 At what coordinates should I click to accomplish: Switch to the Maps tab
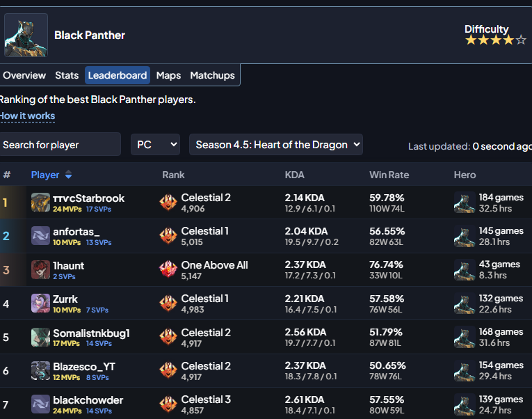point(168,75)
